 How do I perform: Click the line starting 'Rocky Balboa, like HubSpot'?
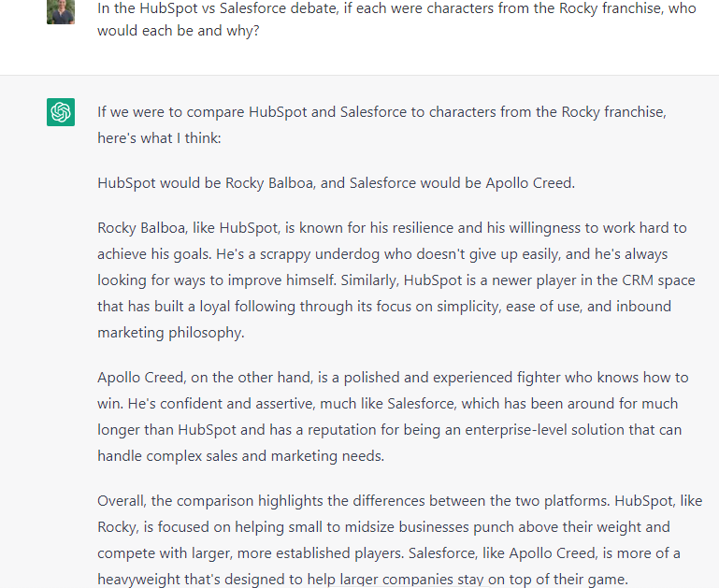click(x=392, y=228)
